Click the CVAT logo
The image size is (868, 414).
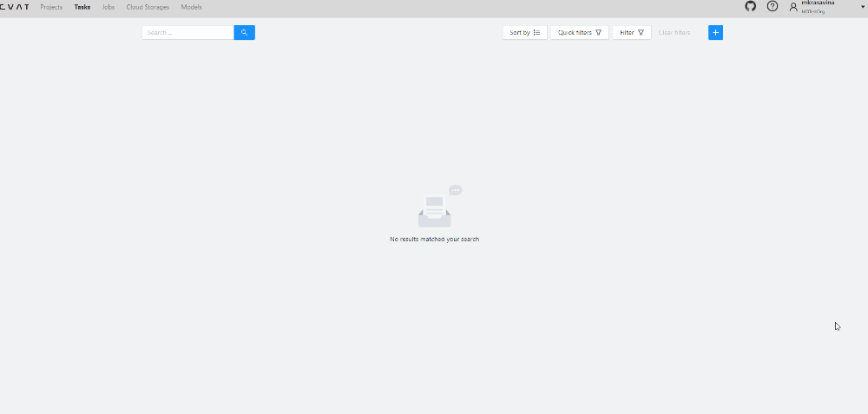pos(15,7)
